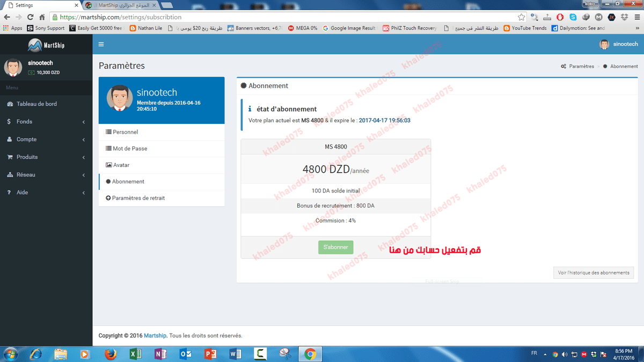Show hidden system tray icons arrow
This screenshot has height=362, width=644.
click(x=546, y=354)
